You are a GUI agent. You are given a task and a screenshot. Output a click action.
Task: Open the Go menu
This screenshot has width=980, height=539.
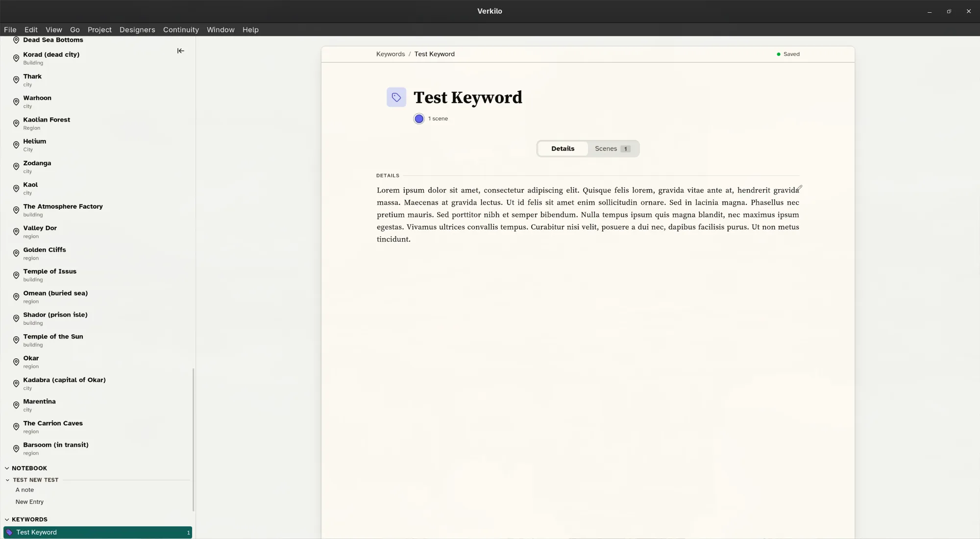[x=75, y=30]
